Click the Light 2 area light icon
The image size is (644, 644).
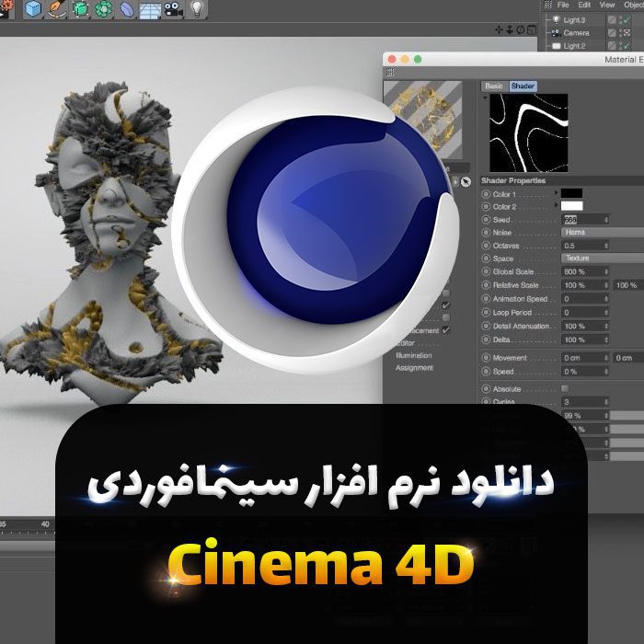tap(556, 46)
